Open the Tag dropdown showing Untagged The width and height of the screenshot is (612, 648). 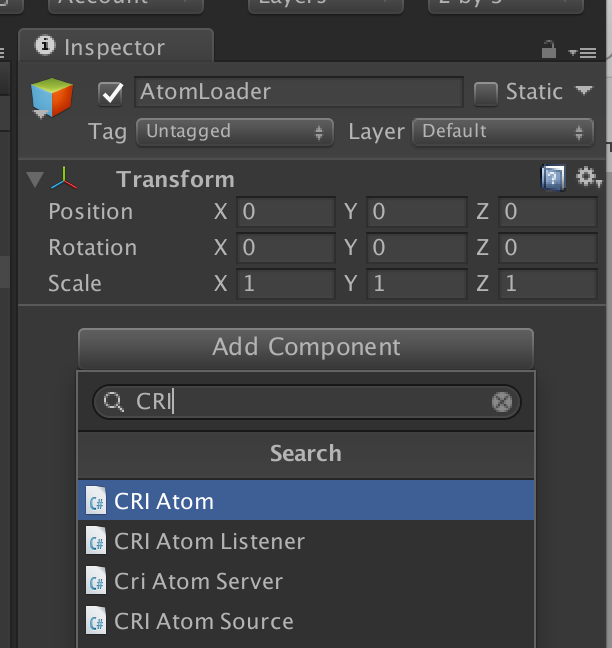[235, 132]
